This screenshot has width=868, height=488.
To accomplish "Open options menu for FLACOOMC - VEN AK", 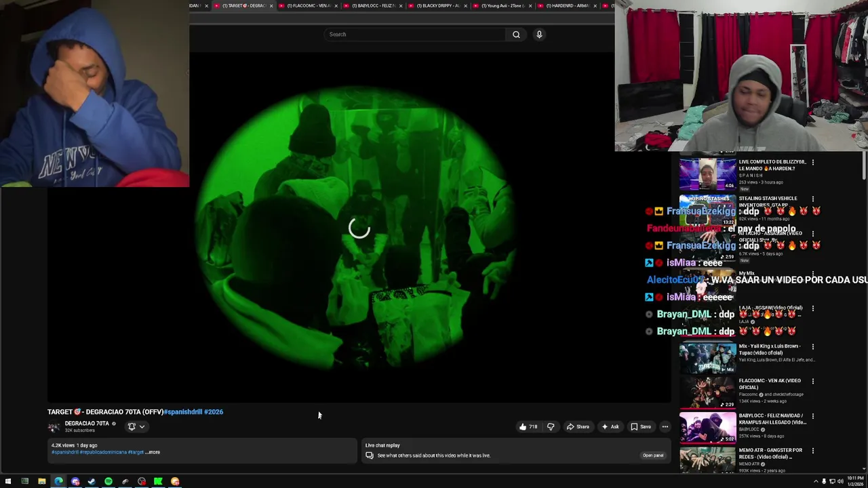I will pyautogui.click(x=813, y=381).
